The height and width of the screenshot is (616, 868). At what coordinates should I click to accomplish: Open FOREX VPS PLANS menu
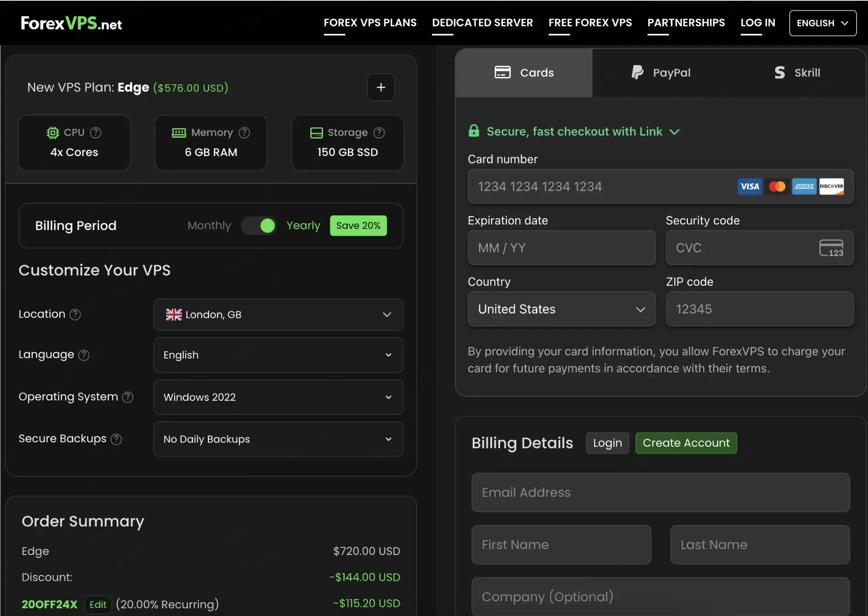coord(370,23)
